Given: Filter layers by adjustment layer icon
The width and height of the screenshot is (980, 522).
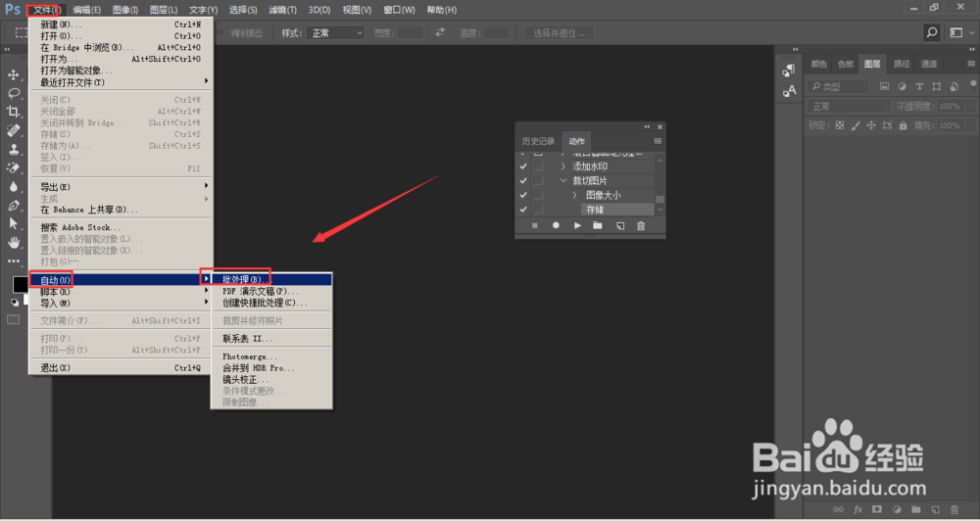Looking at the screenshot, I should [x=902, y=87].
